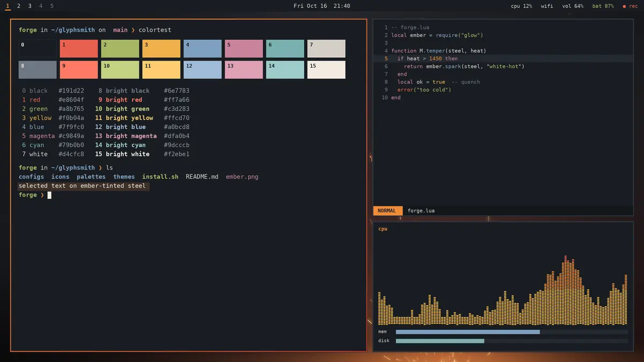Click the themes directory in ls output
644x362 pixels.
pyautogui.click(x=124, y=176)
